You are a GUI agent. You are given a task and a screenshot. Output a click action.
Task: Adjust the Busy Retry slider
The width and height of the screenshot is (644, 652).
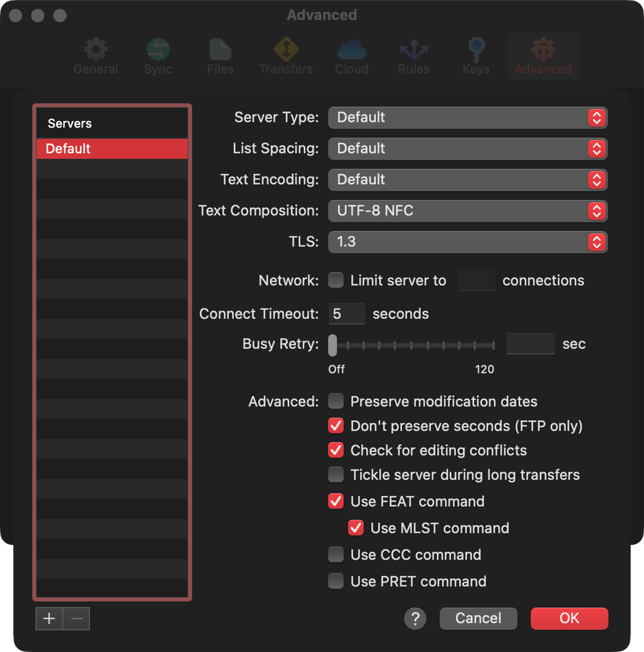click(332, 344)
